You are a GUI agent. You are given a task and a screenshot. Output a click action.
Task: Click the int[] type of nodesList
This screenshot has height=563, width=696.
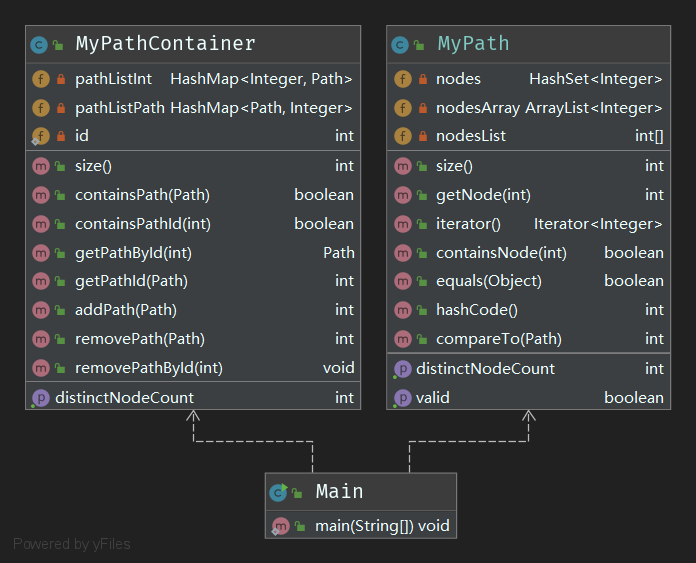click(x=649, y=136)
